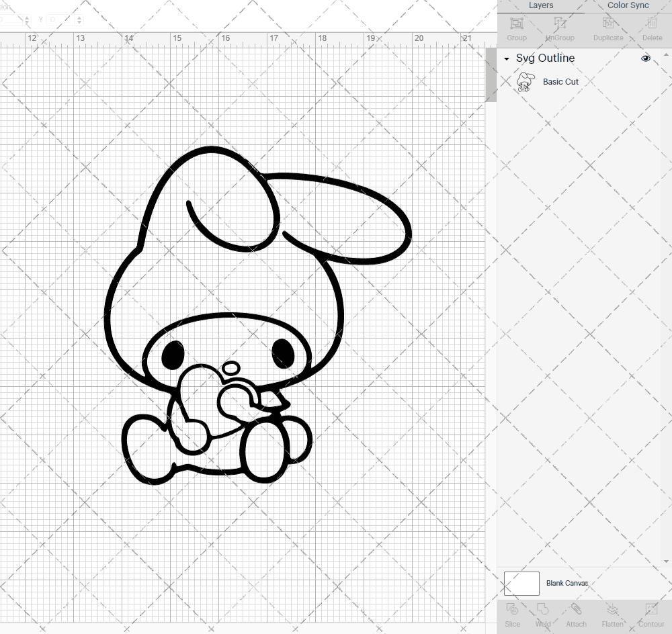Select the Blank Canvas label

tap(567, 583)
